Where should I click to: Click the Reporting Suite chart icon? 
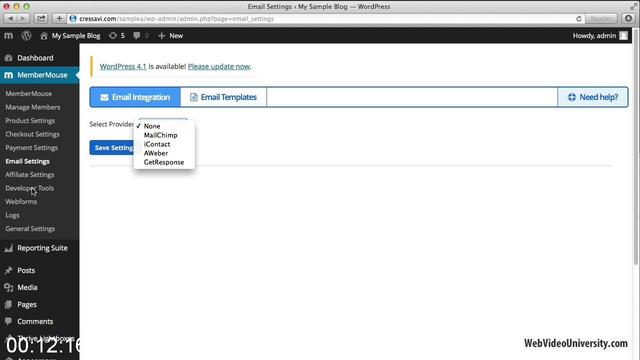tap(8, 248)
